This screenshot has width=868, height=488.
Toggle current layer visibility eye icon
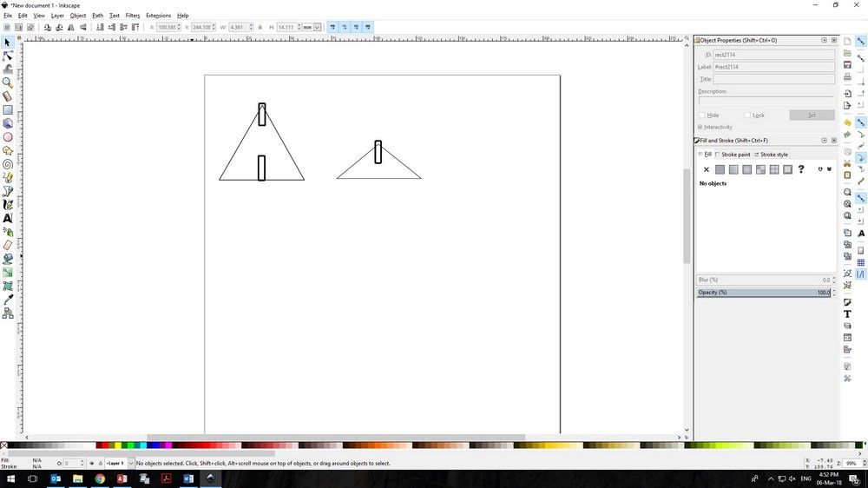(x=92, y=463)
